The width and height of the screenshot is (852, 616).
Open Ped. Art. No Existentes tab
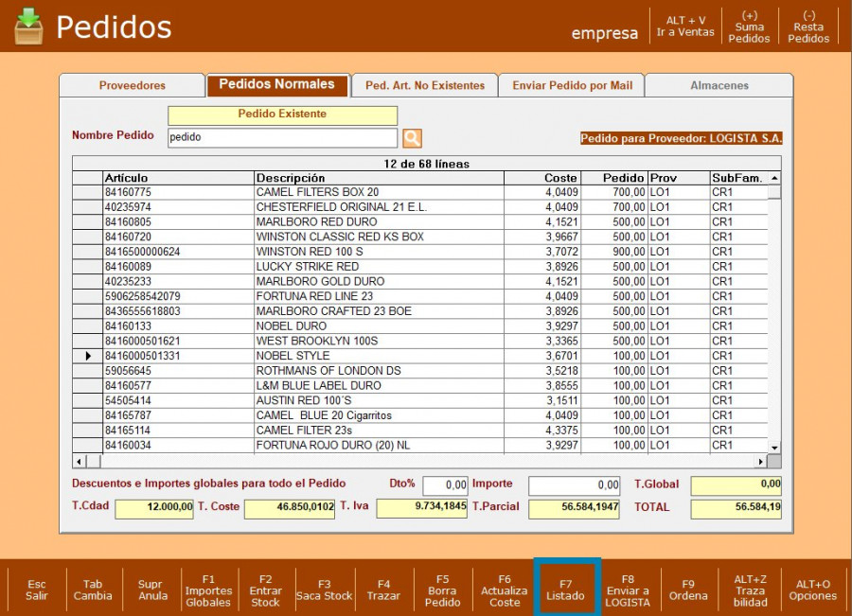[424, 85]
